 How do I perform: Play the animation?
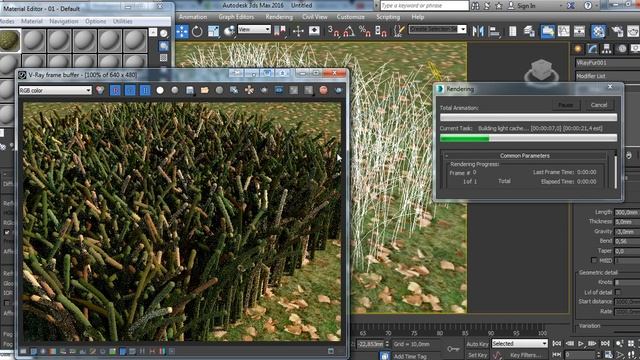[x=581, y=344]
